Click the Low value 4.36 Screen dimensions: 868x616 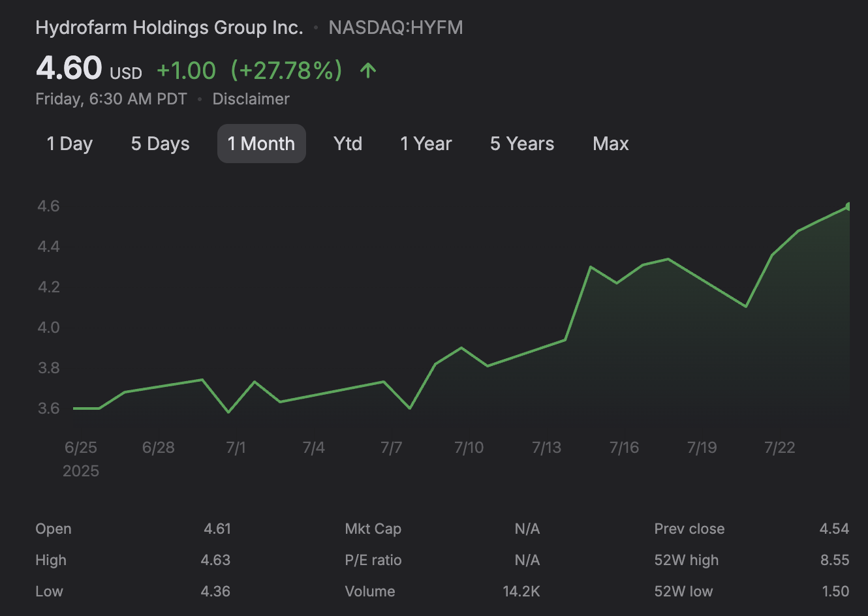click(215, 591)
